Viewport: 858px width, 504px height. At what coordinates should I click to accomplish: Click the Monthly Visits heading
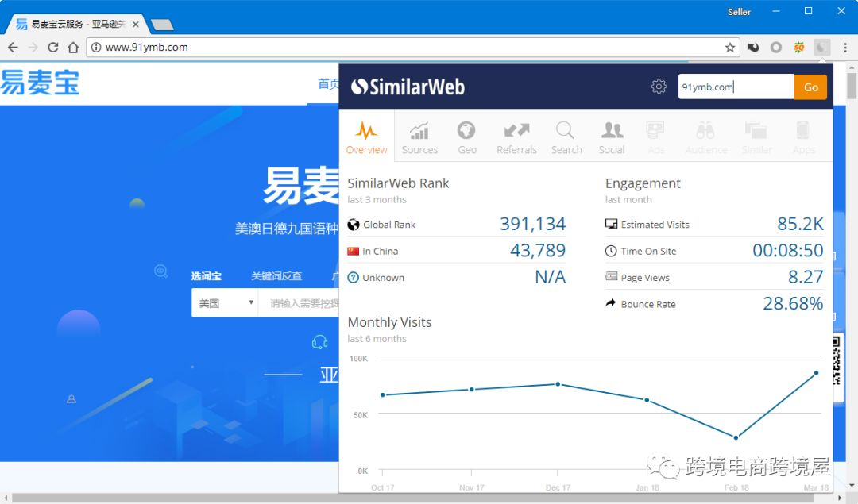pyautogui.click(x=389, y=322)
